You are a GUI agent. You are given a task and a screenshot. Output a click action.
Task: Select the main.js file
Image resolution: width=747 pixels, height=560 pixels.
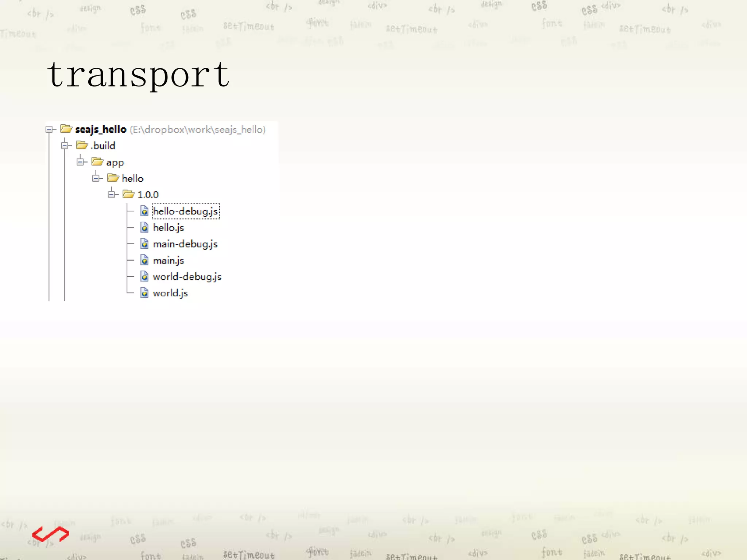coord(169,261)
